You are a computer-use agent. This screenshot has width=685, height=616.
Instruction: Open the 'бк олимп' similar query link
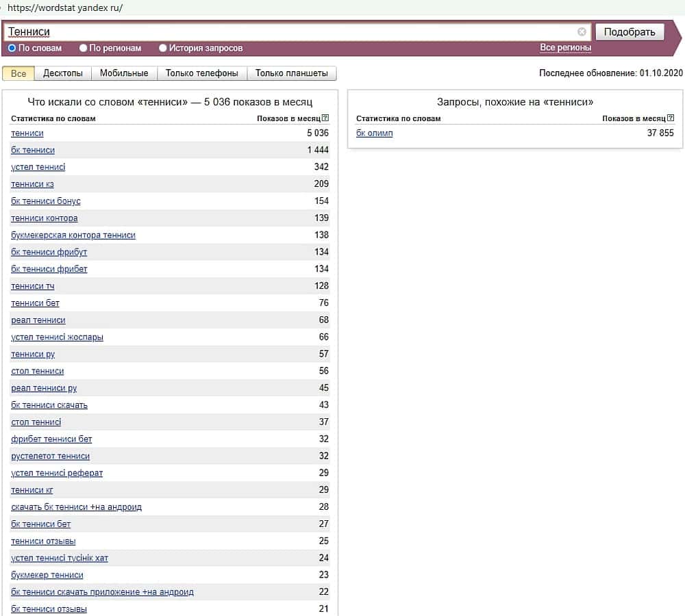click(375, 133)
